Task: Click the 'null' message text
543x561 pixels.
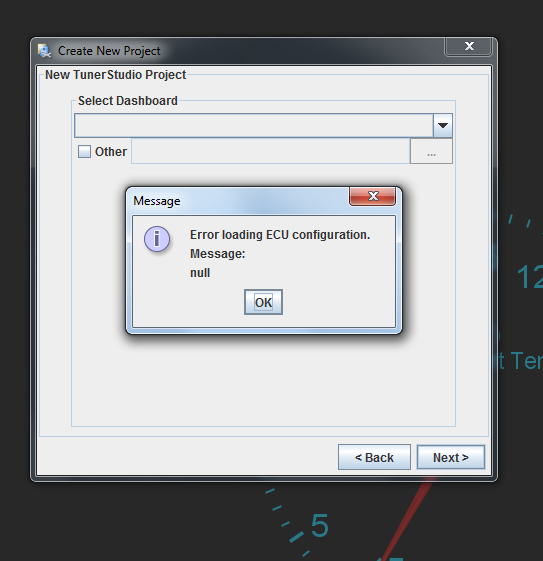Action: (200, 273)
